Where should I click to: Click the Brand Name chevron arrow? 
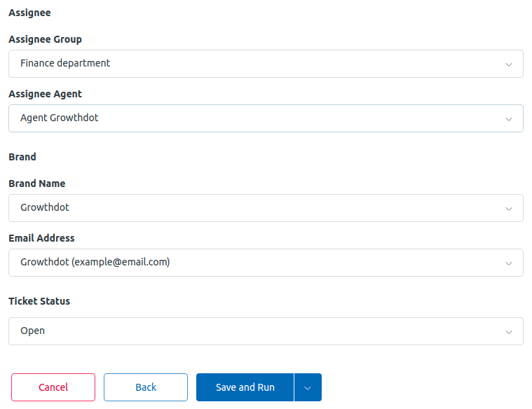(508, 209)
